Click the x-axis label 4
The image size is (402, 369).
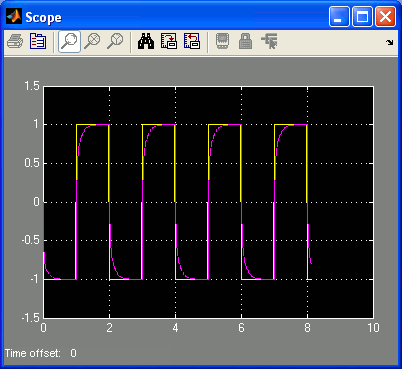[175, 328]
